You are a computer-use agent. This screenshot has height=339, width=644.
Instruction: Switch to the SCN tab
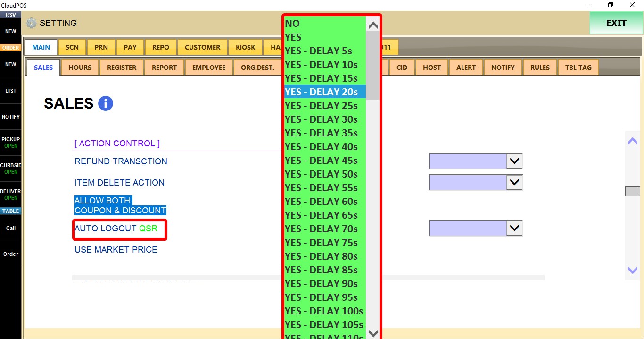coord(72,47)
